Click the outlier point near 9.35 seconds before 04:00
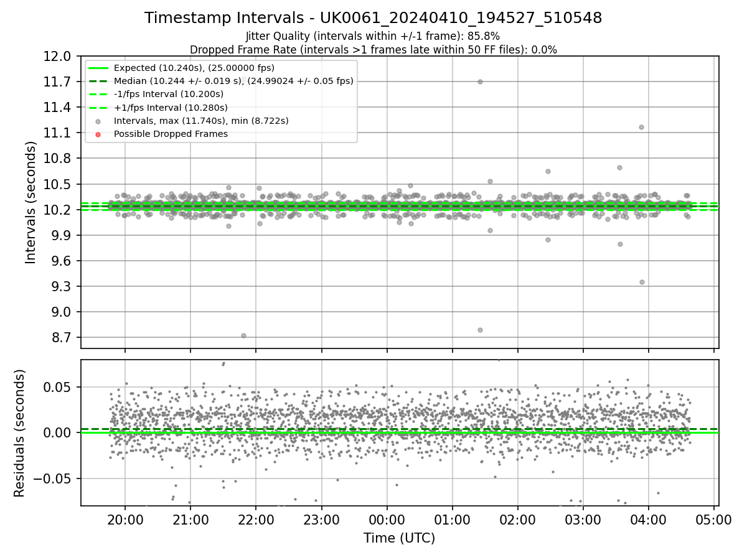The width and height of the screenshot is (747, 560). point(642,282)
